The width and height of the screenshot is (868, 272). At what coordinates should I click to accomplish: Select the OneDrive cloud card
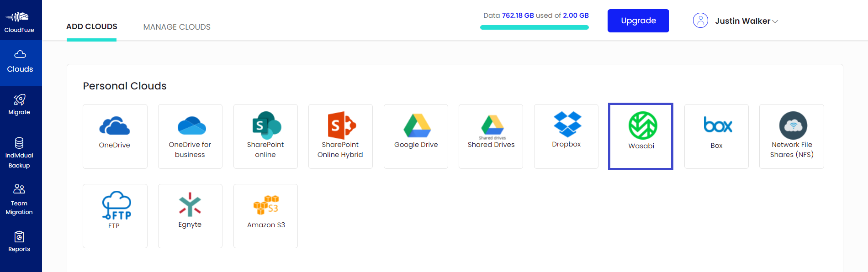click(x=115, y=136)
